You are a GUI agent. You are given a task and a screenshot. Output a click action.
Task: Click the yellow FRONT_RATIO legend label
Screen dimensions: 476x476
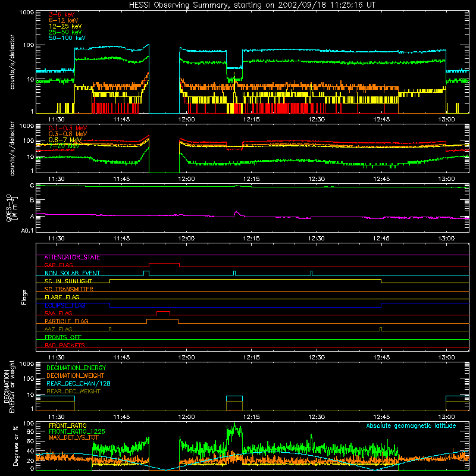tap(68, 425)
